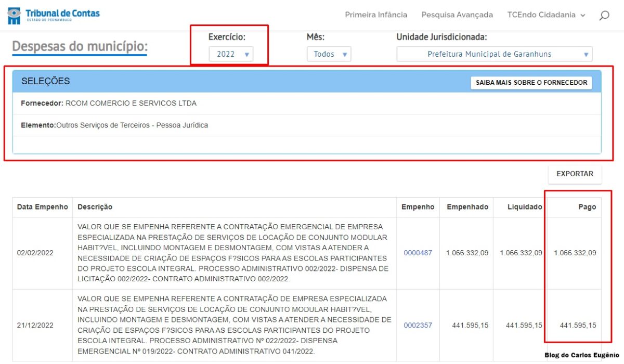Open the Exercício dropdown showing 2022
Viewport: 624px width, 364px height.
(231, 54)
